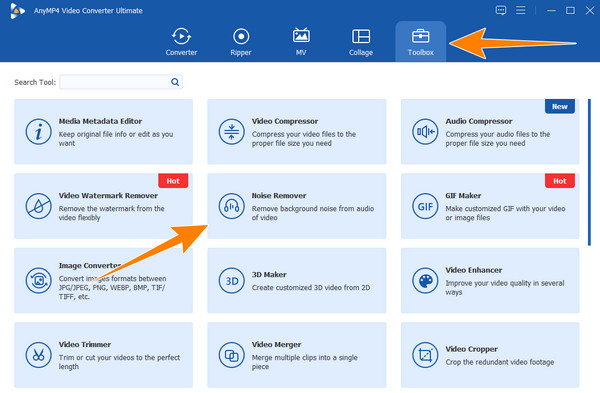
Task: Open Video Trimmer title text
Action: [x=85, y=344]
